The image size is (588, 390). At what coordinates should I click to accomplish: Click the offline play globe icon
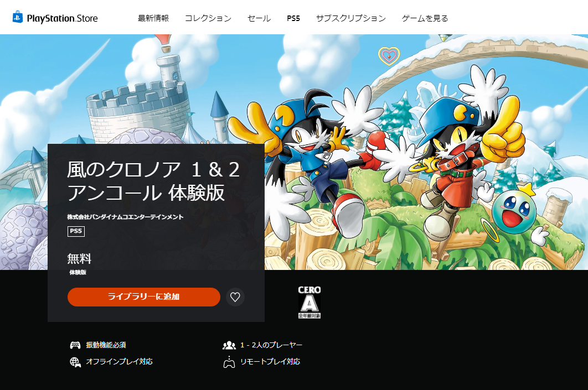tap(75, 362)
